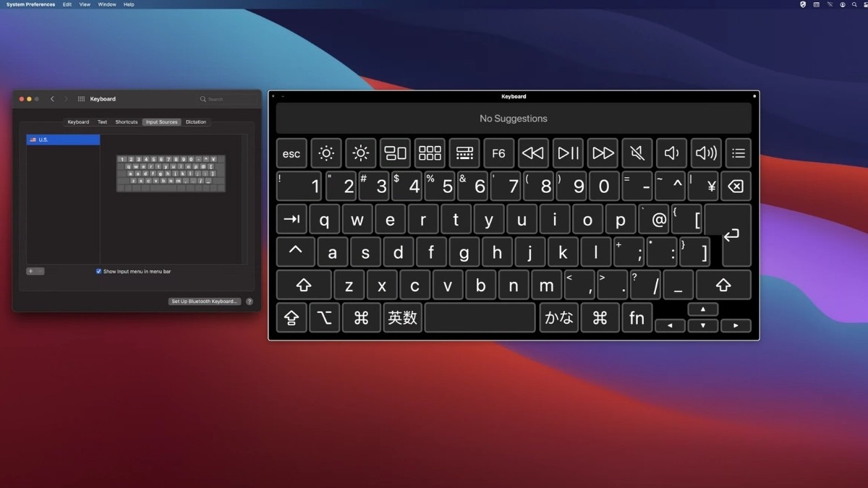
Task: Tap the left command key
Action: point(362,317)
